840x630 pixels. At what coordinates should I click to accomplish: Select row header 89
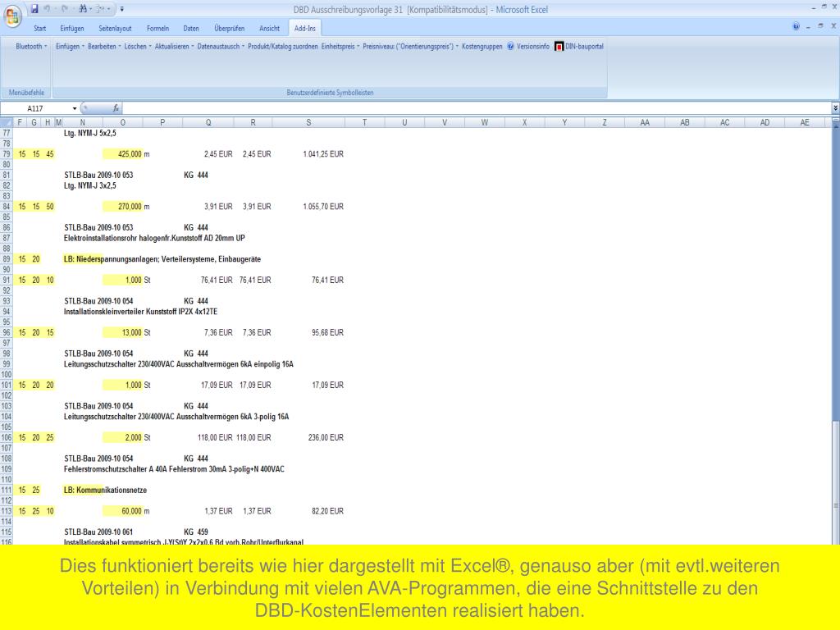7,258
